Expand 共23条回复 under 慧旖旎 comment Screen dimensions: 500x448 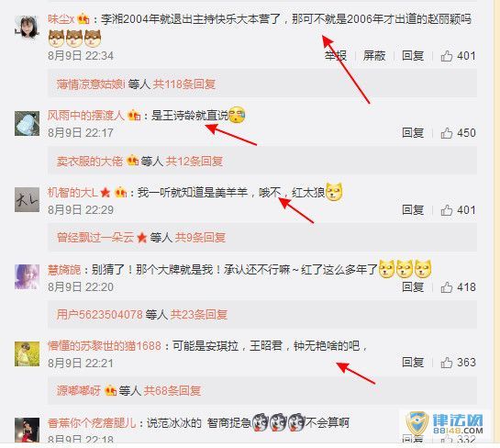[x=199, y=315]
